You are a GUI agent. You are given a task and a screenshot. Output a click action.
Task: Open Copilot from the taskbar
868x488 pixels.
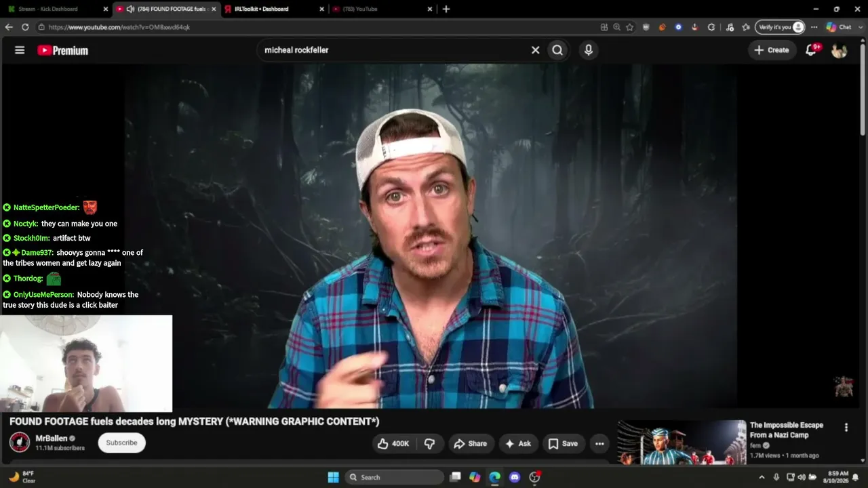tap(475, 477)
